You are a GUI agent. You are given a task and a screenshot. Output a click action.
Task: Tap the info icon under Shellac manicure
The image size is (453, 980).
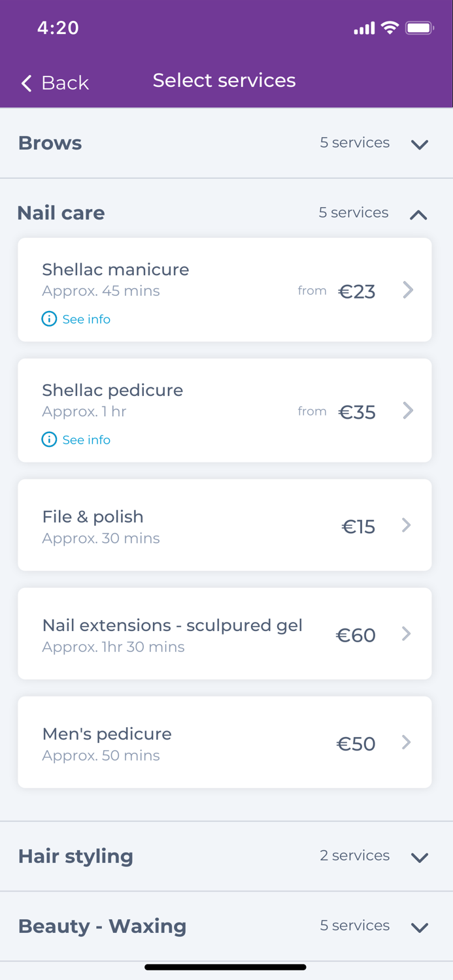pyautogui.click(x=49, y=319)
